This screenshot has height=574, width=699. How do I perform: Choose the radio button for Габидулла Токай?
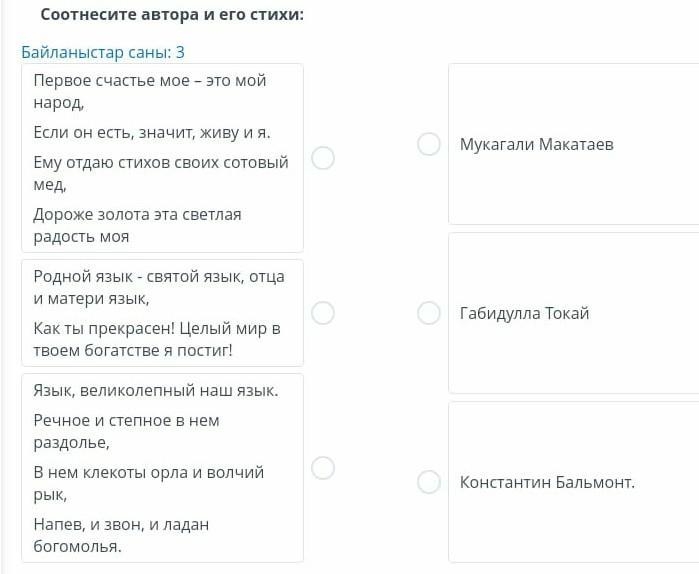(429, 313)
